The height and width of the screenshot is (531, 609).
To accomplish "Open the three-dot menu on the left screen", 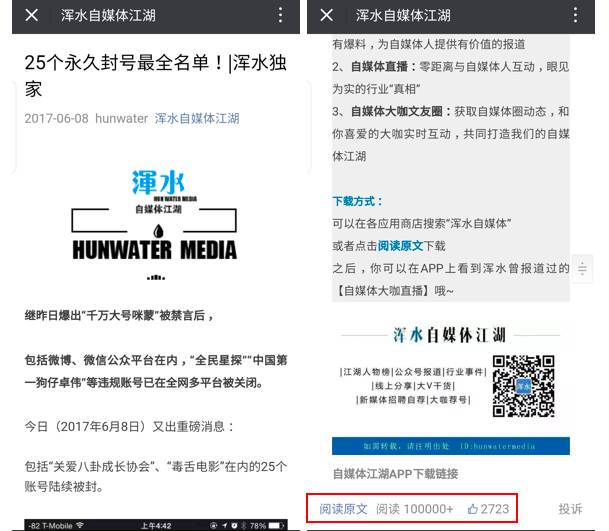I will [x=280, y=15].
